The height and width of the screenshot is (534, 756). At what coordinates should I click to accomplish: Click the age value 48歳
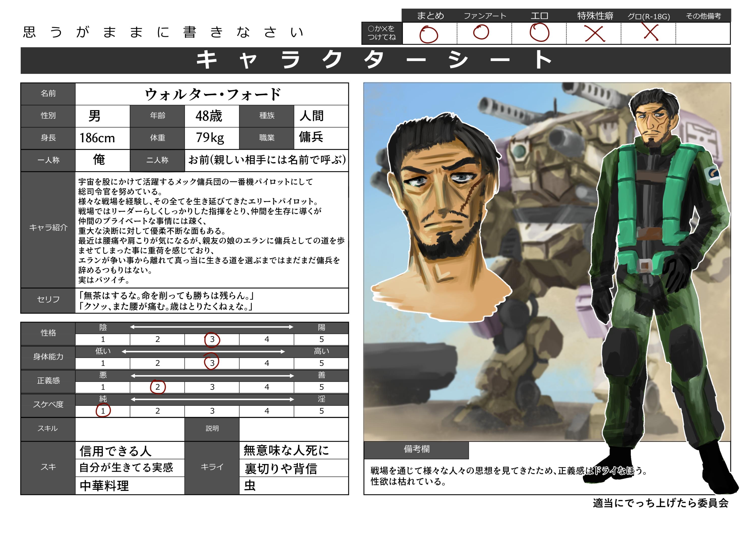click(x=209, y=116)
